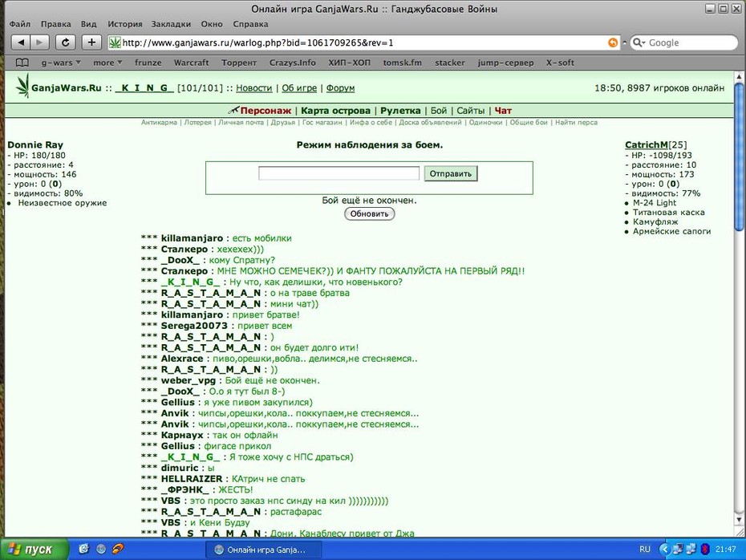Click the second quick launch icon on taskbar

[101, 549]
